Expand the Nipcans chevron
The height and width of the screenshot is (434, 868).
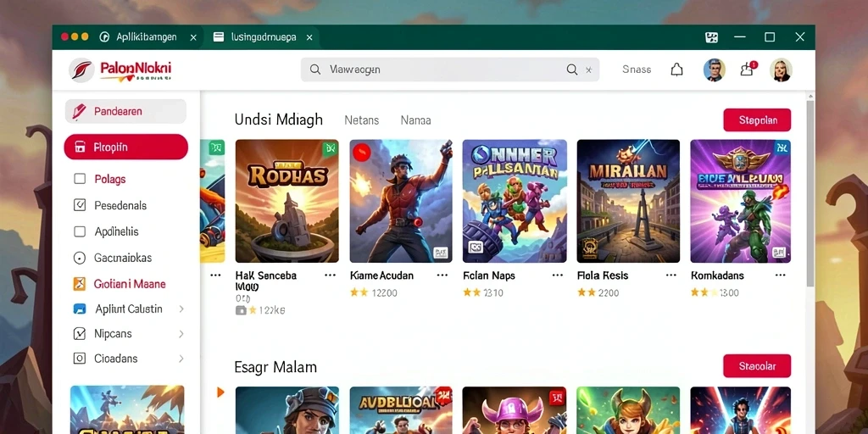coord(181,334)
